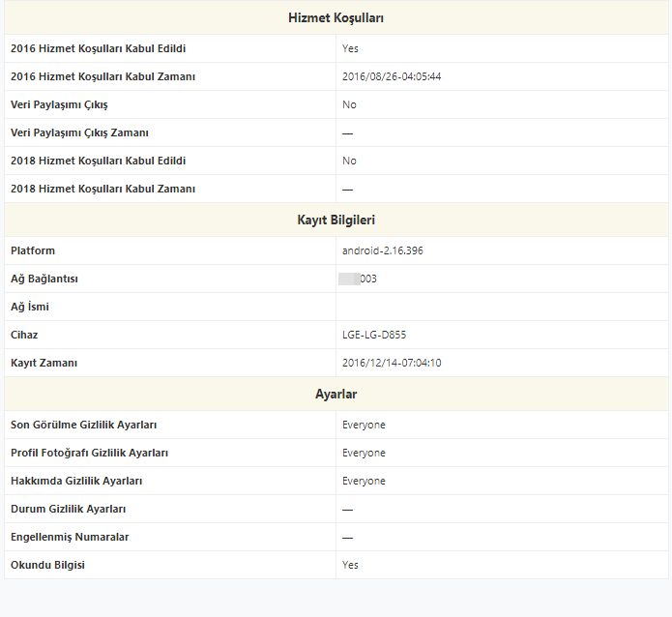
Task: Select the Engellenmiş Numaralar row label
Action: coord(70,537)
